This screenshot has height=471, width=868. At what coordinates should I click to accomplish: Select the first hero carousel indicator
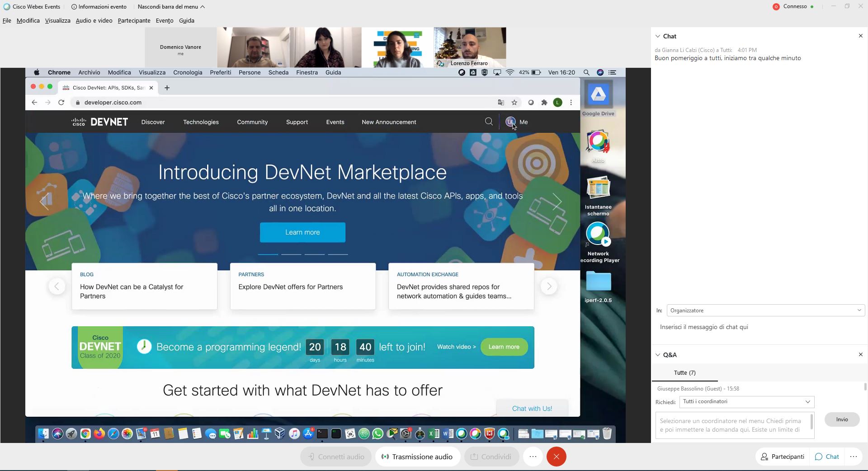tap(268, 254)
